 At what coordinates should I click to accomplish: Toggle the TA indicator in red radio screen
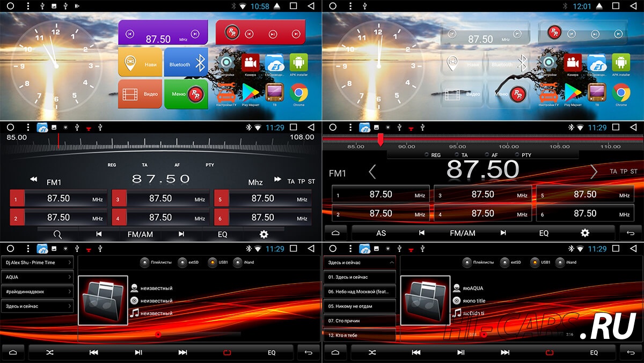pyautogui.click(x=461, y=155)
